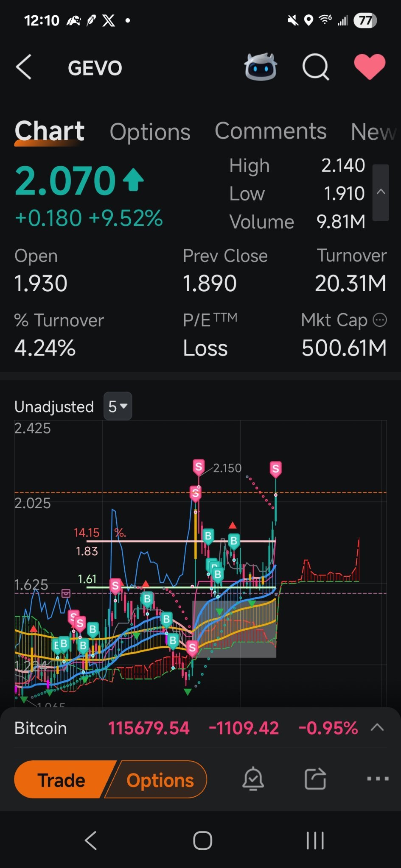Viewport: 401px width, 868px height.
Task: Tap the back arrow beside GEVO
Action: 24,67
